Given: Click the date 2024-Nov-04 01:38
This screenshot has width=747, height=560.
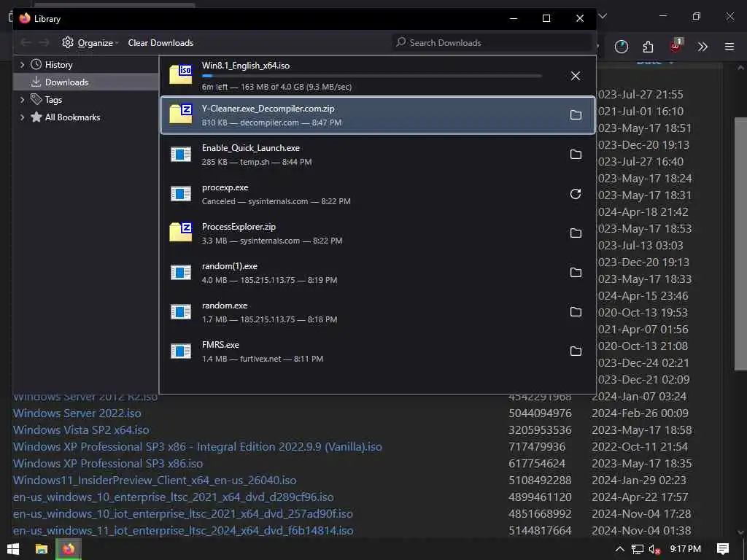Looking at the screenshot, I should (640, 531).
